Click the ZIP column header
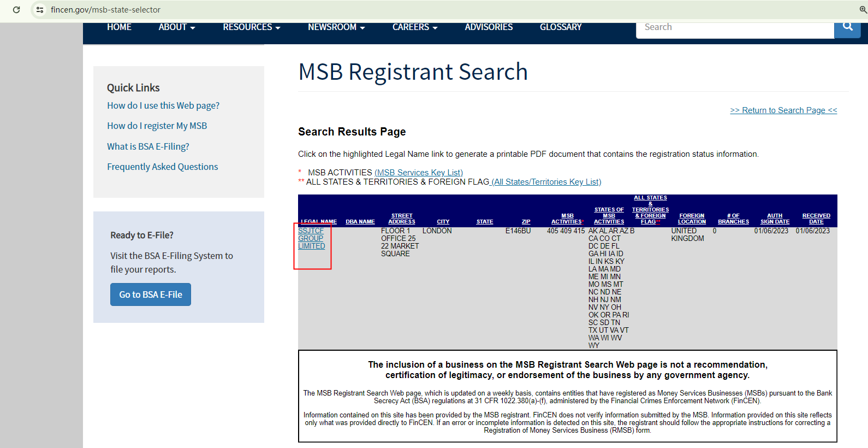Image resolution: width=868 pixels, height=448 pixels. [526, 222]
